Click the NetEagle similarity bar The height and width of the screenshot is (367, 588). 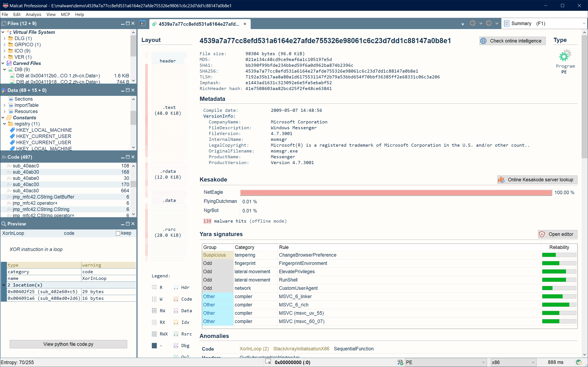[396, 193]
